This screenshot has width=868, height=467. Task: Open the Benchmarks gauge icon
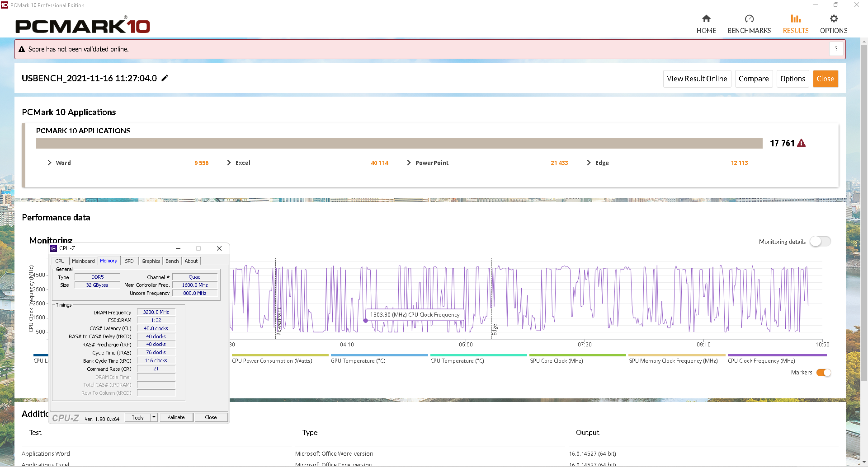[x=749, y=19]
